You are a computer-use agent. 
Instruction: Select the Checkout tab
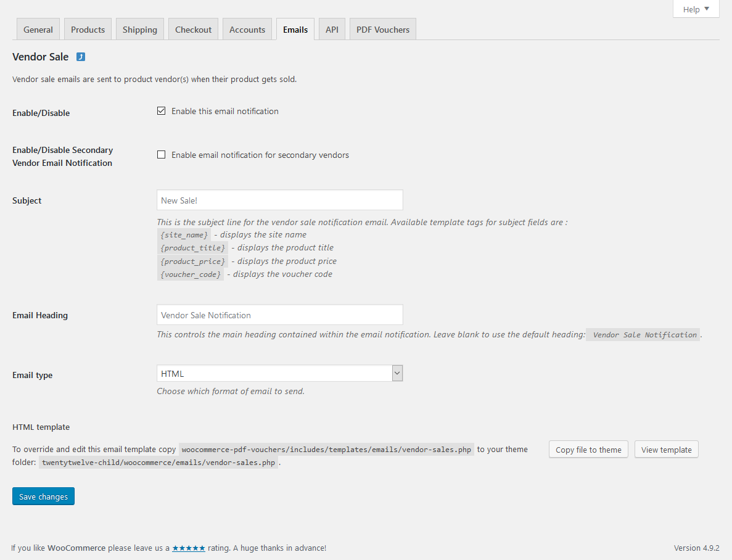[193, 30]
